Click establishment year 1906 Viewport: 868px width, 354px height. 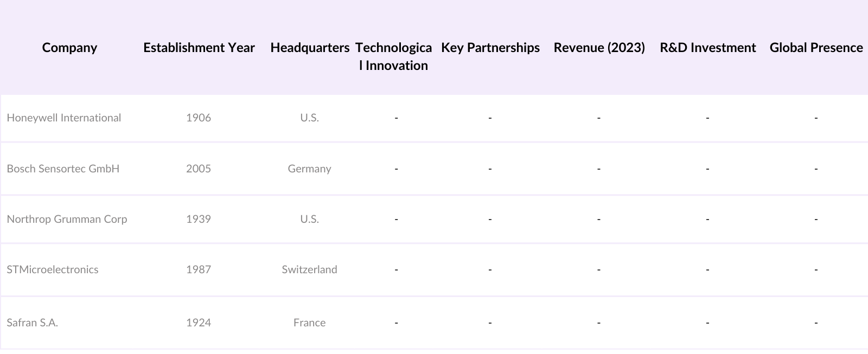click(x=199, y=118)
